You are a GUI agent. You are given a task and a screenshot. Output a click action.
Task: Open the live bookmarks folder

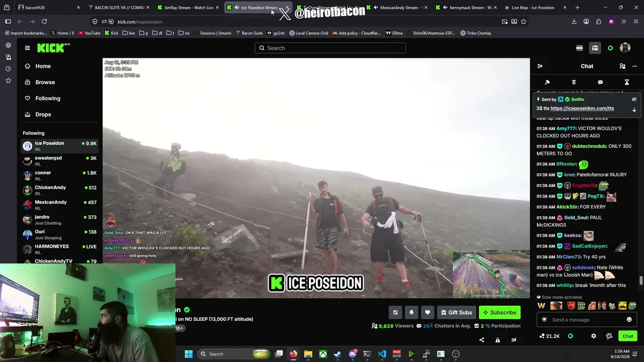tap(129, 33)
